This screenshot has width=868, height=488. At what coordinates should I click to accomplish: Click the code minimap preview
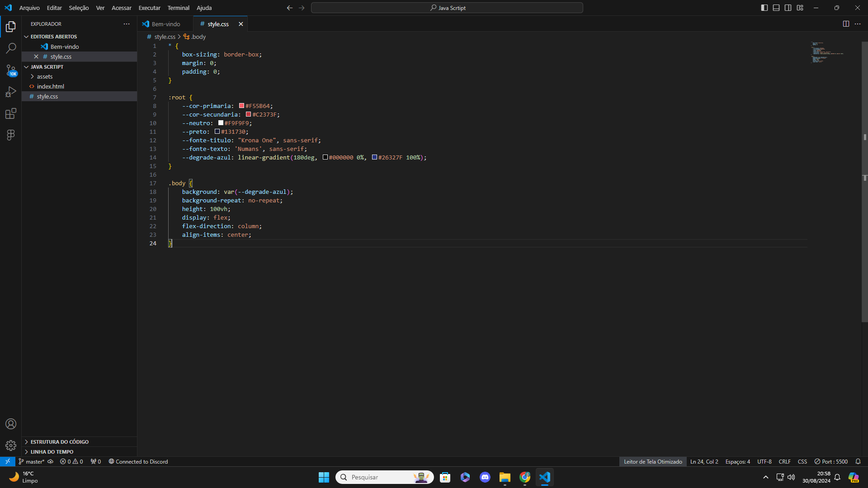827,52
